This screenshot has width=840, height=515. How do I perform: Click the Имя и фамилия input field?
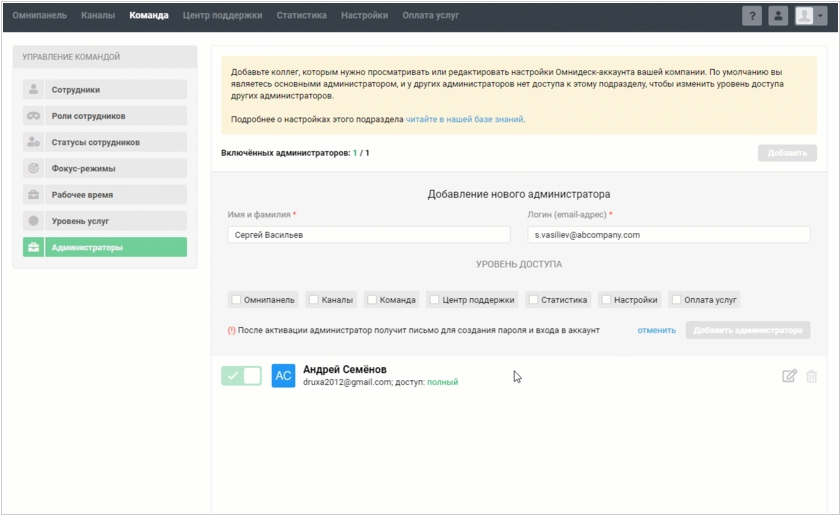coord(369,235)
